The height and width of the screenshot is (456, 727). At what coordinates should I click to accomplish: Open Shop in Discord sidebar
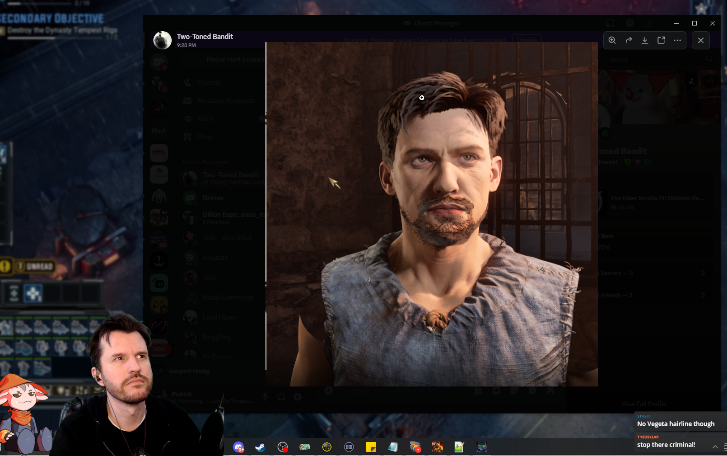(205, 137)
